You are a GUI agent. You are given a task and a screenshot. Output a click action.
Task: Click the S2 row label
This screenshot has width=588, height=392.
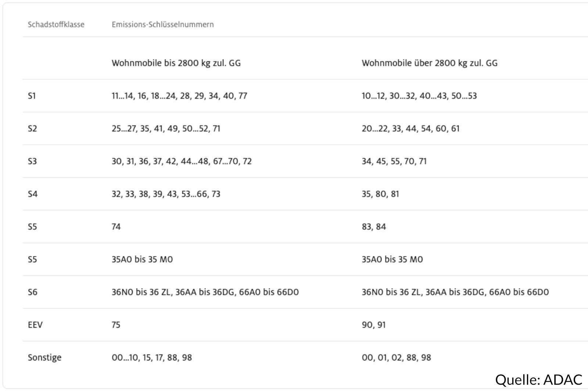point(32,129)
